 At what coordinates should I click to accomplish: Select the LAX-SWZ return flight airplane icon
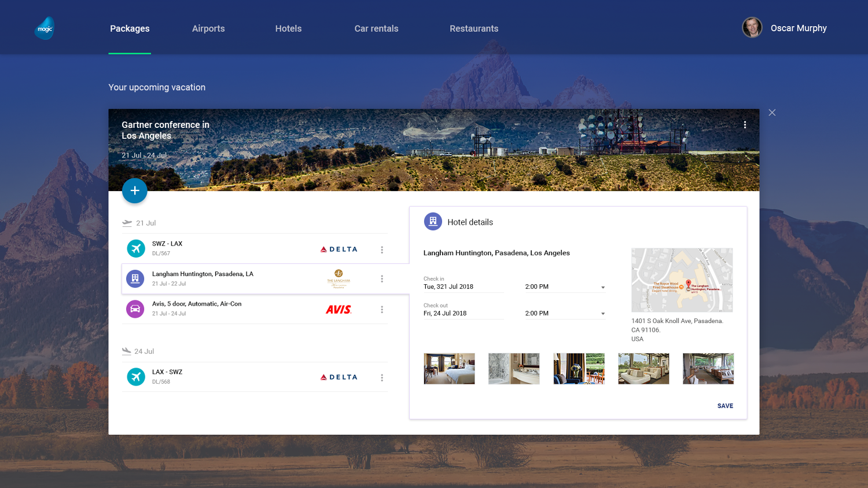coord(135,376)
